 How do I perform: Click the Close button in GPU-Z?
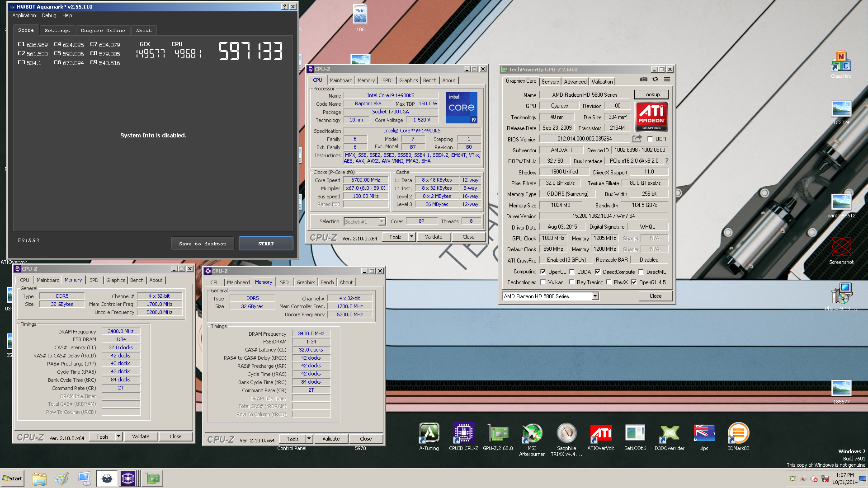(x=656, y=296)
